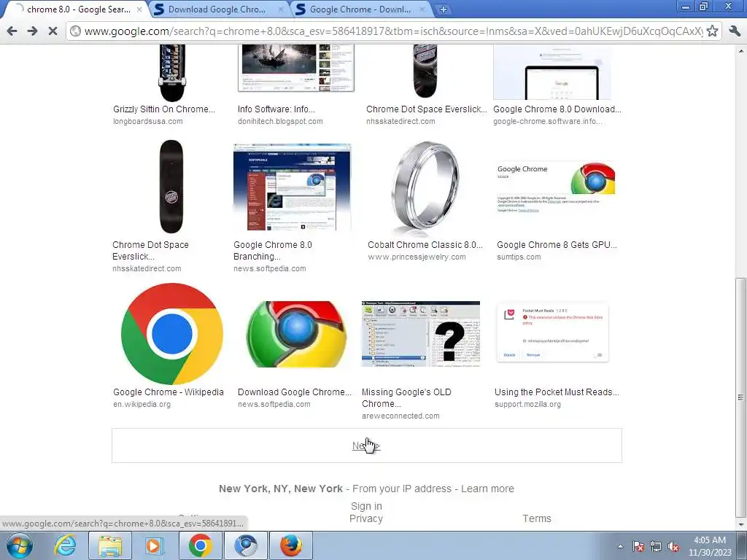The height and width of the screenshot is (560, 747).
Task: Follow the 'Google Chrome - Wikipedia' link
Action: point(169,392)
